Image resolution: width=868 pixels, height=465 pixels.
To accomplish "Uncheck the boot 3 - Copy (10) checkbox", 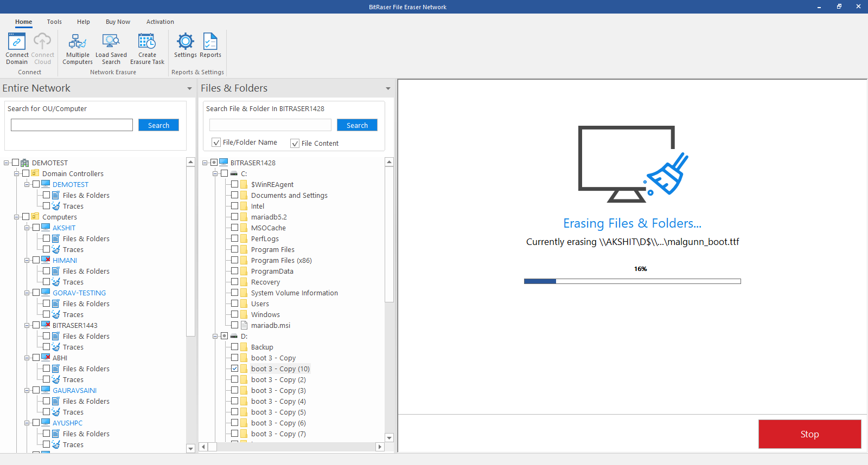I will click(235, 369).
